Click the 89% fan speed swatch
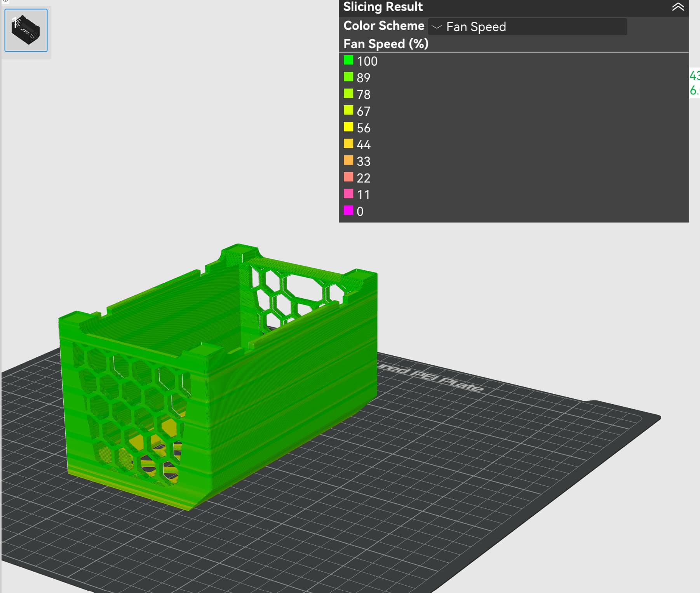Viewport: 700px width, 593px height. point(348,77)
